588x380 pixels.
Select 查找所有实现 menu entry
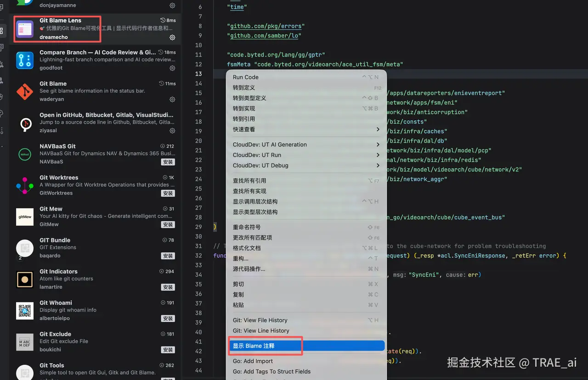pyautogui.click(x=306, y=191)
